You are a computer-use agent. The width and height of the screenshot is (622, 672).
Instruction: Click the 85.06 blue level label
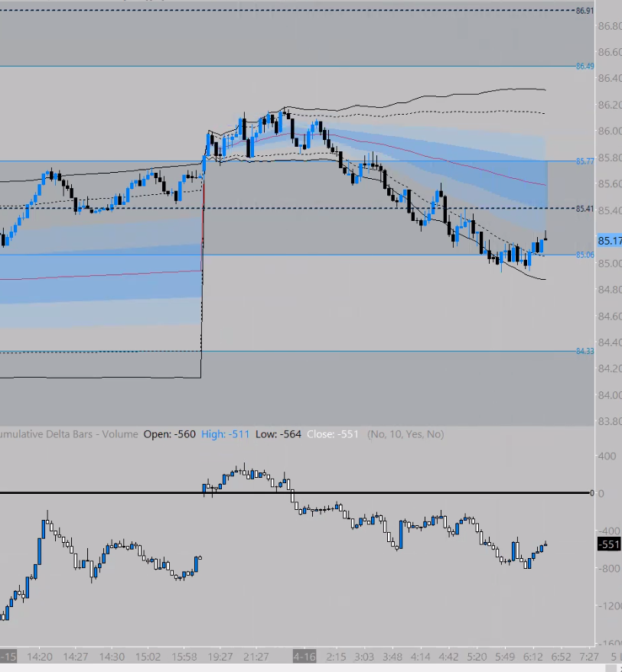click(585, 255)
